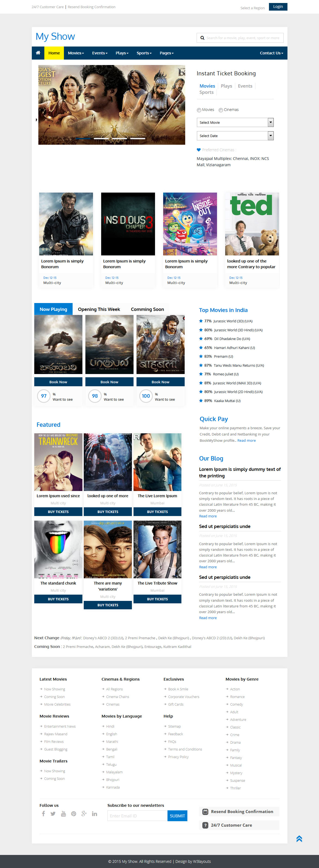
Task: Select the Movies radio button
Action: click(x=199, y=110)
